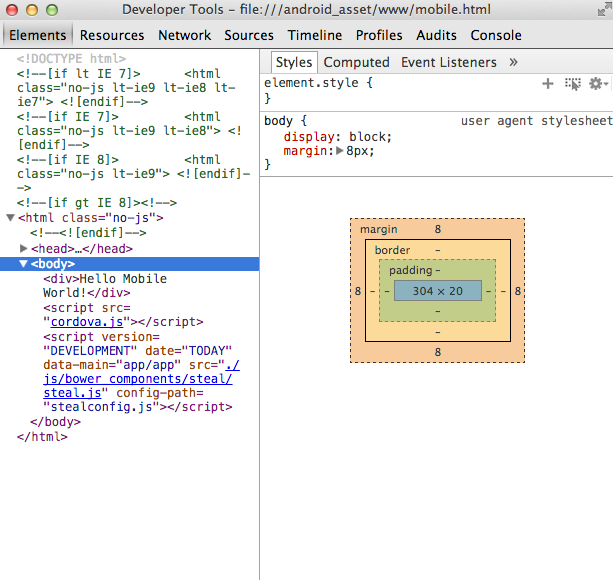
Task: Collapse the selected body node
Action: 23,264
